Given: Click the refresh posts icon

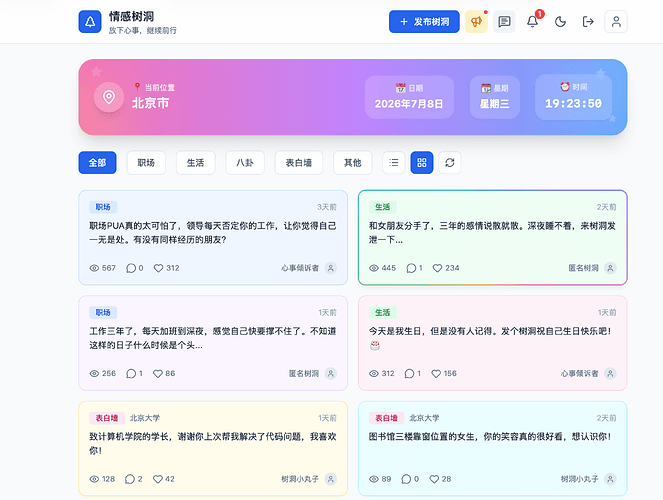Looking at the screenshot, I should [450, 163].
